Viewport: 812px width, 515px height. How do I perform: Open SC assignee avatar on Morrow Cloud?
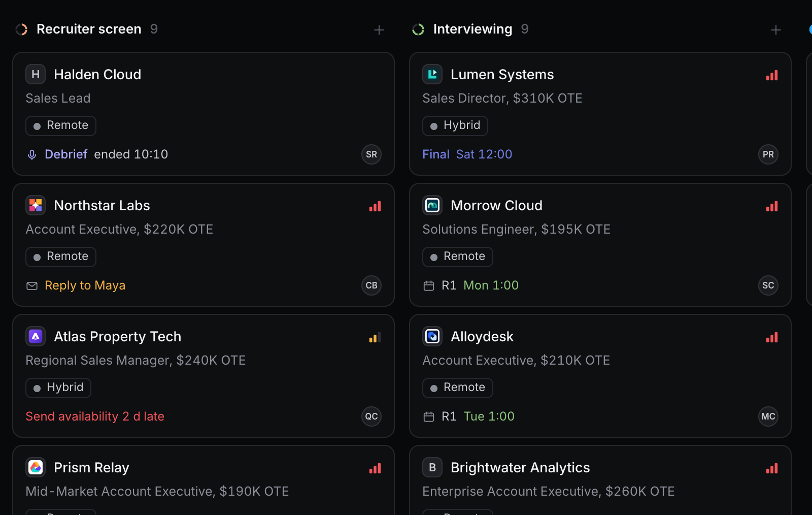click(768, 285)
